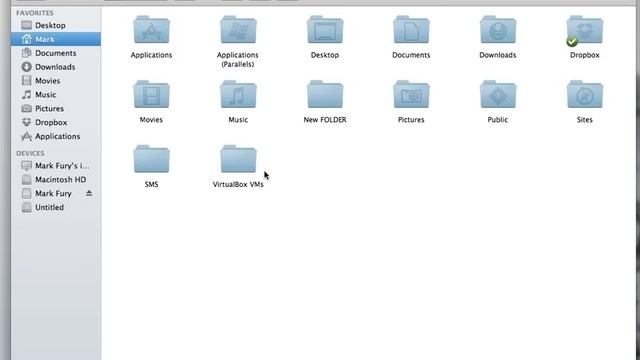640x360 pixels.
Task: Open the Downloads folder icon
Action: click(x=498, y=30)
